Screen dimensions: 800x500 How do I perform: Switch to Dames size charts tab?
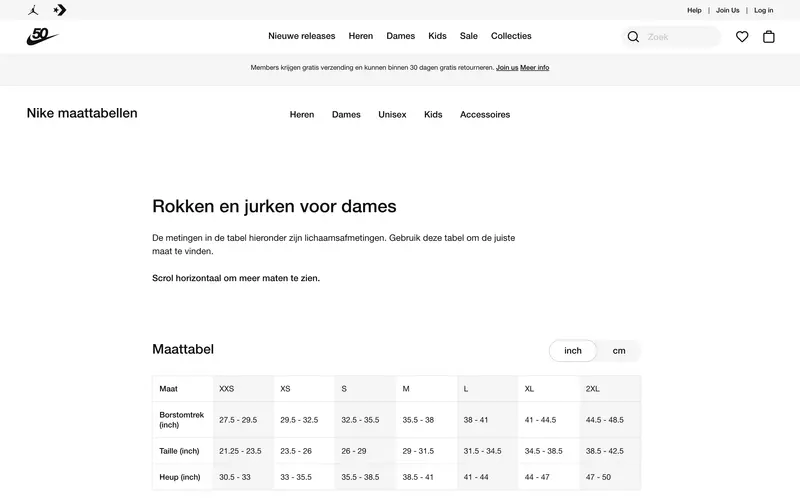[346, 115]
